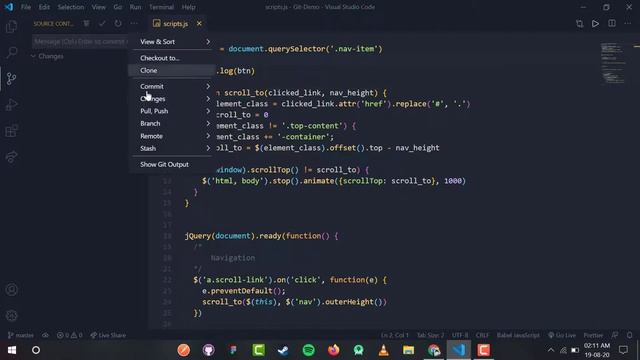Image resolution: width=640 pixels, height=360 pixels.
Task: Open the Manage gear icon
Action: [x=11, y=316]
